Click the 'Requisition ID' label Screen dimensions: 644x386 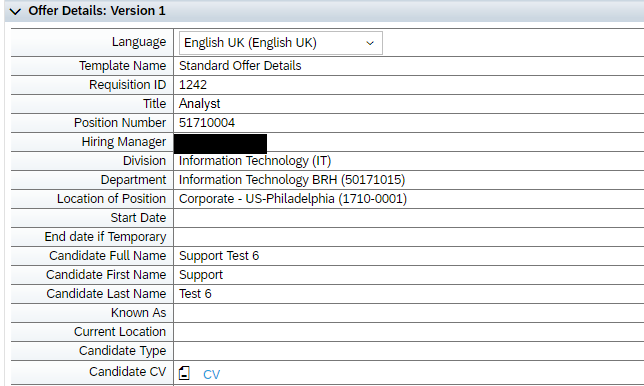[127, 85]
